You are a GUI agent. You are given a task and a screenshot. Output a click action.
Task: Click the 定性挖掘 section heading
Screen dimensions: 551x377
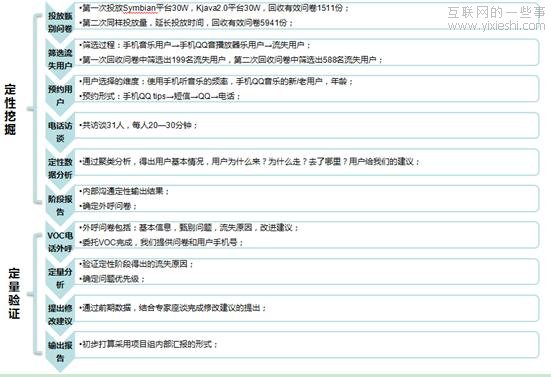coord(10,109)
